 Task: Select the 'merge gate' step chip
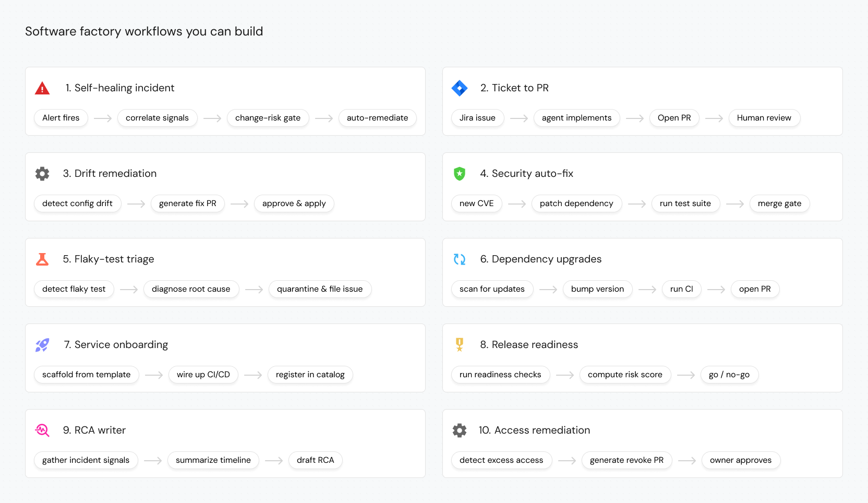click(x=780, y=203)
